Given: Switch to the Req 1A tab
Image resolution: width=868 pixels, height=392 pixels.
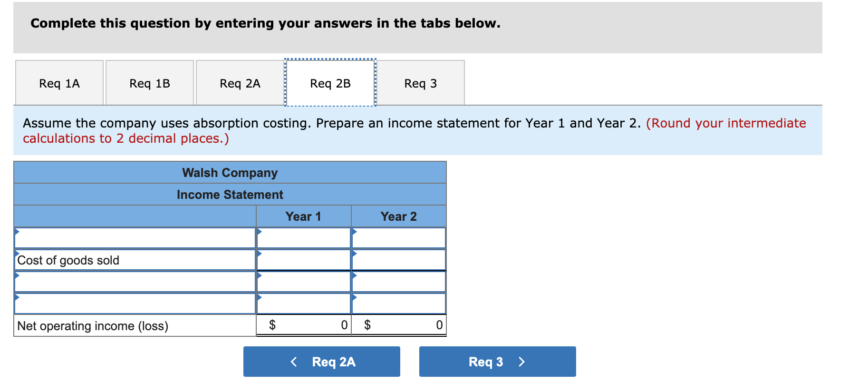Looking at the screenshot, I should pyautogui.click(x=59, y=83).
